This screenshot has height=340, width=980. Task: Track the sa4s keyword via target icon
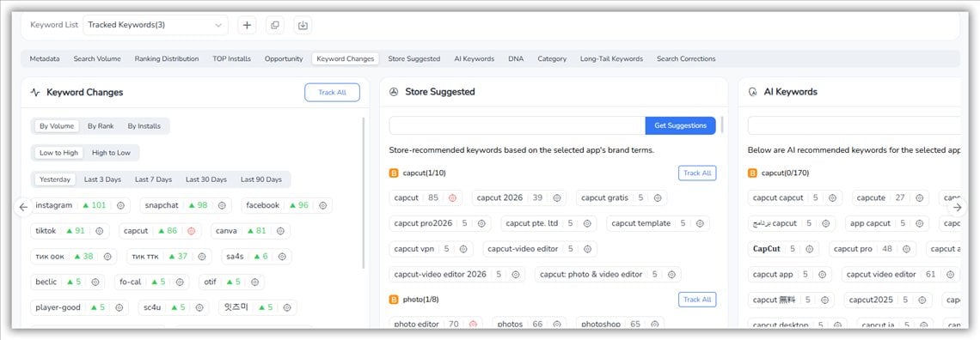pyautogui.click(x=282, y=257)
